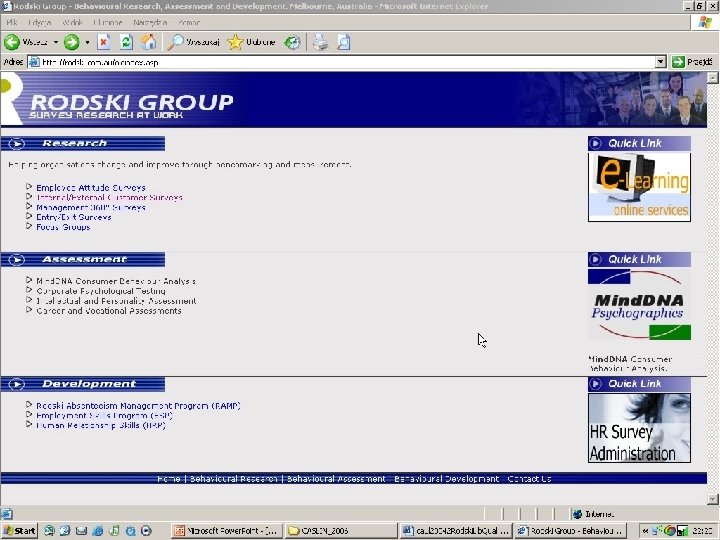This screenshot has height=540, width=720.
Task: Open the Back button history dropdown arrow
Action: coord(56,42)
